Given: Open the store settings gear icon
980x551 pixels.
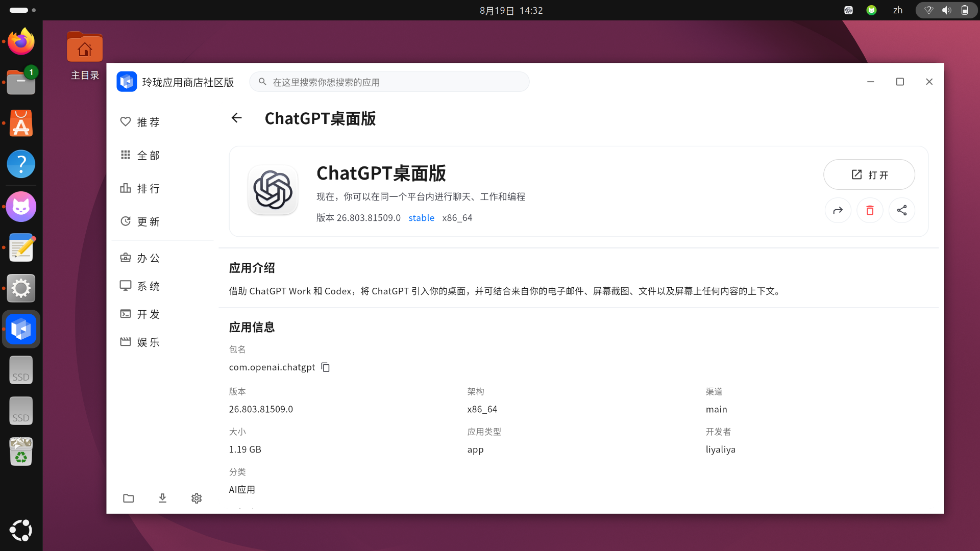Looking at the screenshot, I should [x=197, y=498].
